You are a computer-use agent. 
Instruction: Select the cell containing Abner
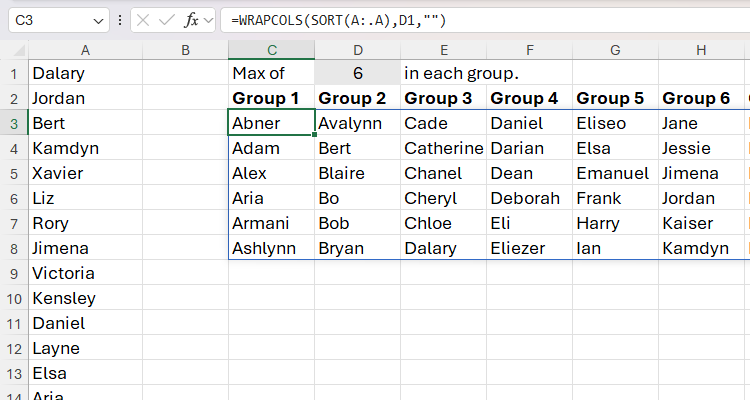tap(270, 123)
